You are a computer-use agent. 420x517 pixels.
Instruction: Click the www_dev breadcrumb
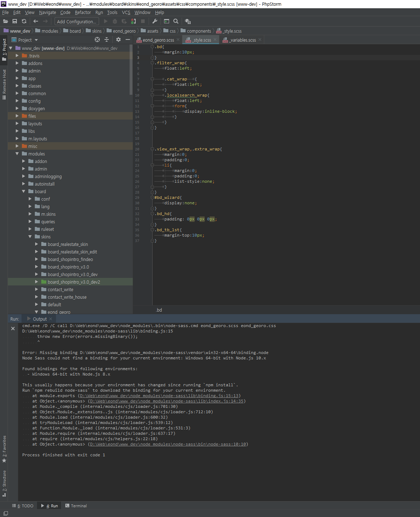coord(17,31)
